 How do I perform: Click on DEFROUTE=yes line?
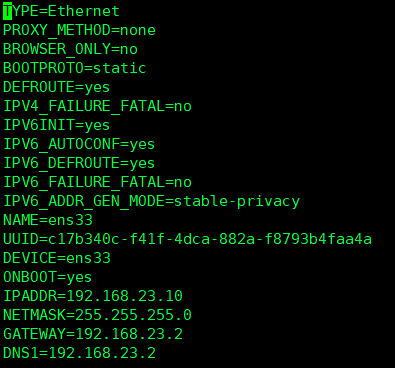point(57,87)
